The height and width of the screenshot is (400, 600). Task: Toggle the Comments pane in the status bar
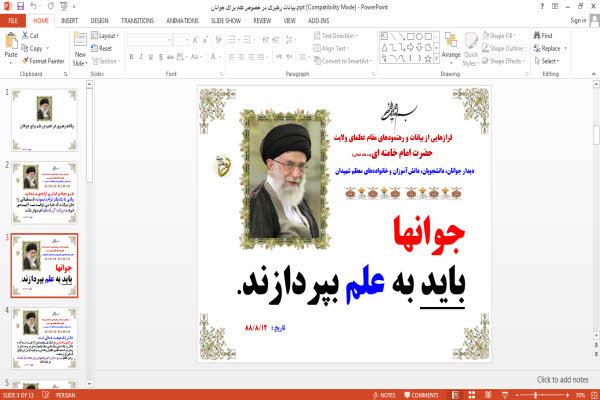(x=421, y=395)
